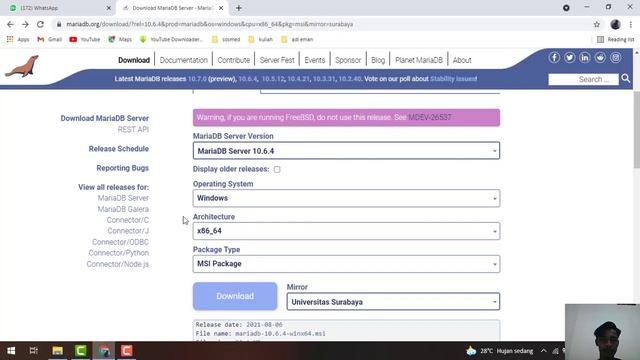Open MariaDB Twitter icon
Image resolution: width=640 pixels, height=360 pixels.
click(569, 58)
